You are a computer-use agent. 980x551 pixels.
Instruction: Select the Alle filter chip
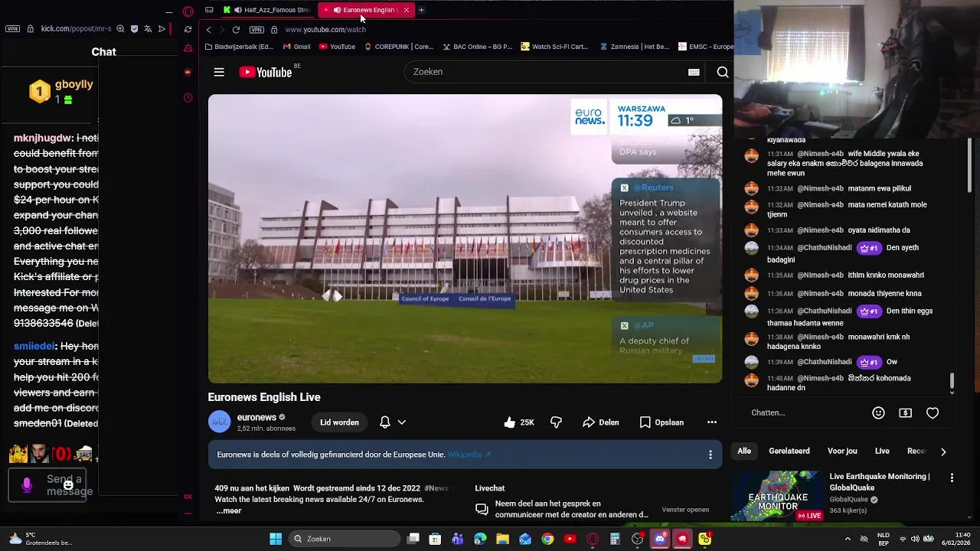[x=744, y=452]
